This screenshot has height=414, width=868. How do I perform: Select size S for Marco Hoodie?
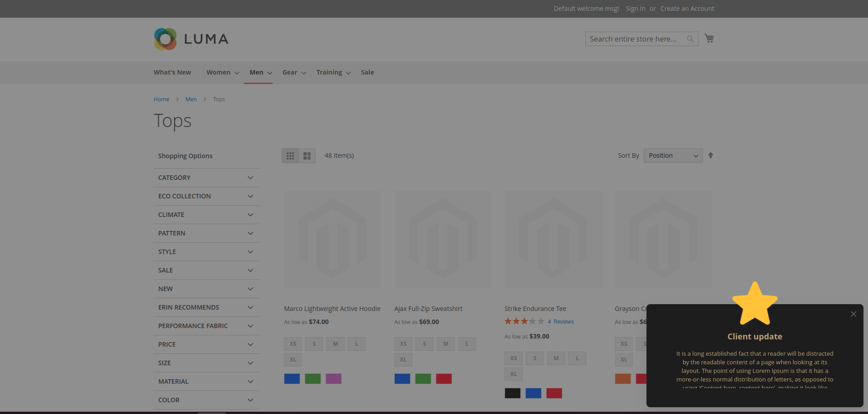(x=314, y=344)
